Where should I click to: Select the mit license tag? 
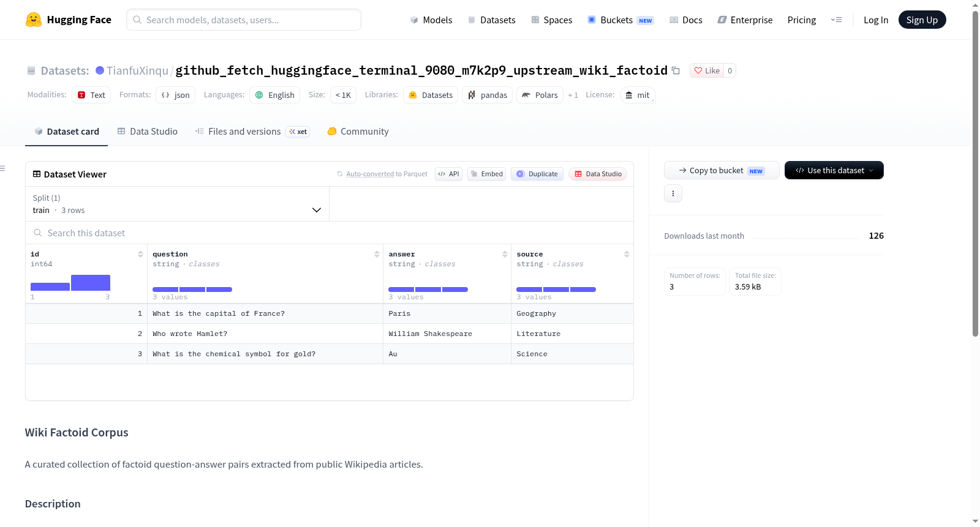point(638,95)
